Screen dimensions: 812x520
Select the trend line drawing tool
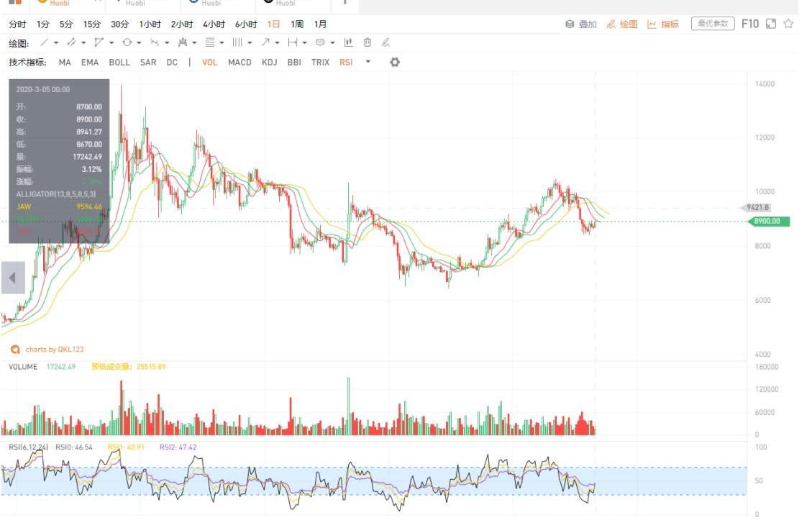[45, 43]
